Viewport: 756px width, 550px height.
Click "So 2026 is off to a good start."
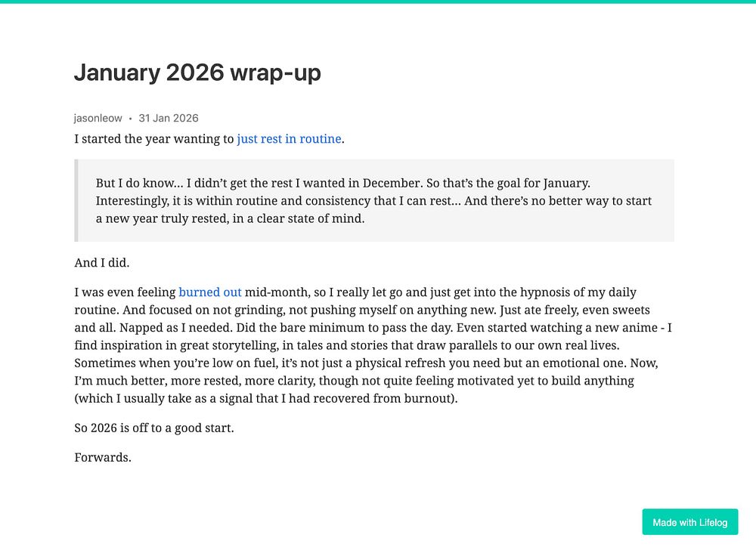click(x=154, y=428)
